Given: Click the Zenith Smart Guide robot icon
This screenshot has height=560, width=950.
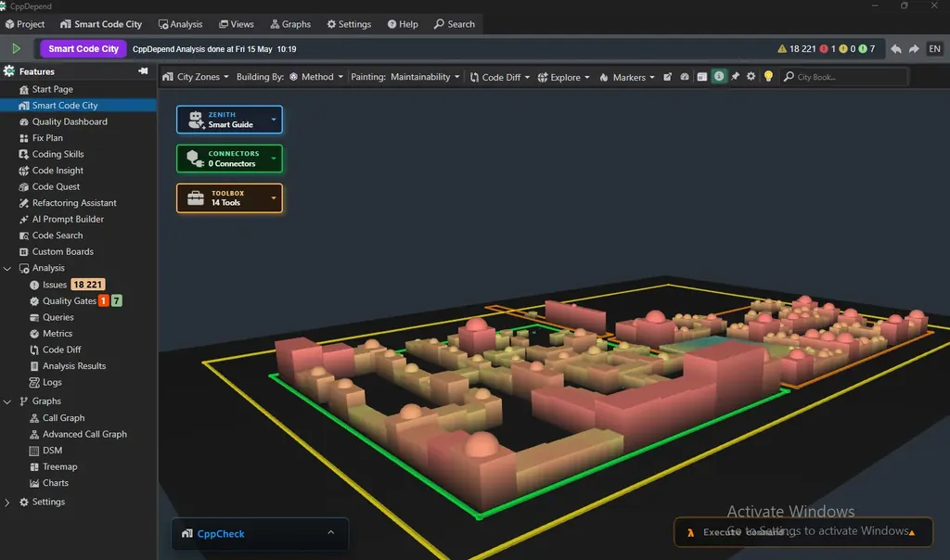Looking at the screenshot, I should 196,120.
